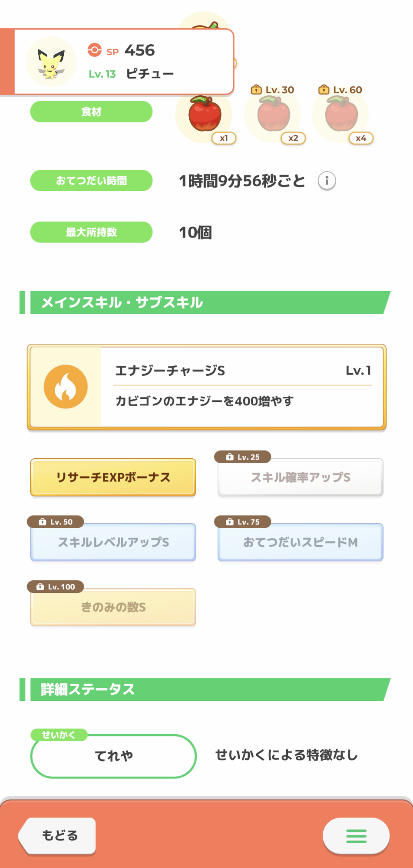Screen dimensions: 413x868
Task: Tap the Pichu portrait icon
Action: (51, 62)
